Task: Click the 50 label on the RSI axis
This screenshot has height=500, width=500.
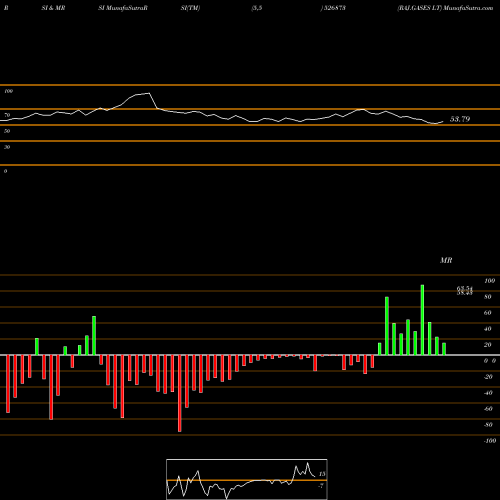Action: pyautogui.click(x=7, y=131)
